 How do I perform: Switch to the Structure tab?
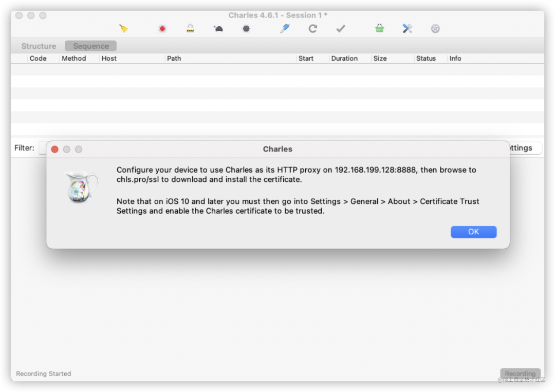pos(39,46)
